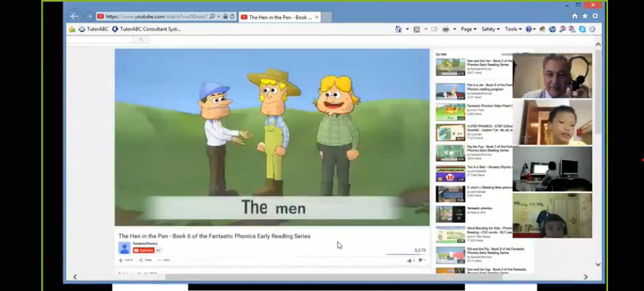Open the Page menu

coord(469,29)
